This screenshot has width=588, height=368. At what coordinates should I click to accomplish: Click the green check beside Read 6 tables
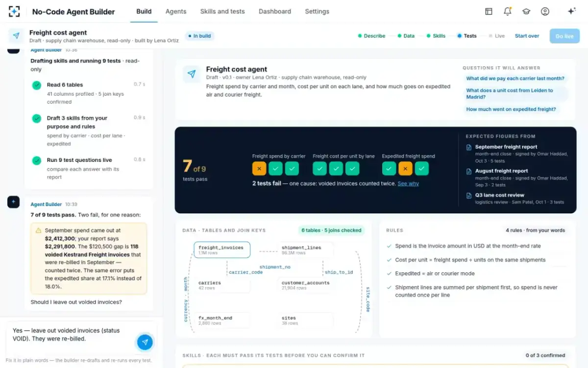[36, 85]
